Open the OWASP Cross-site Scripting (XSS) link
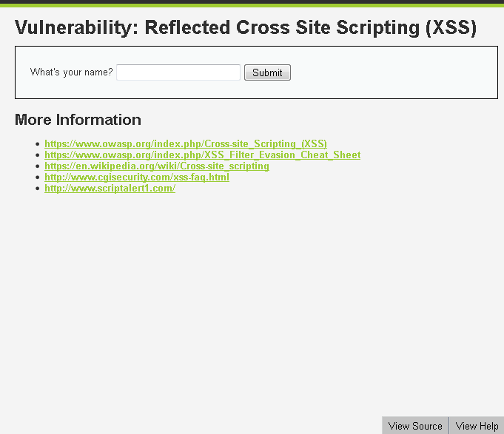The width and height of the screenshot is (504, 434). [x=186, y=144]
